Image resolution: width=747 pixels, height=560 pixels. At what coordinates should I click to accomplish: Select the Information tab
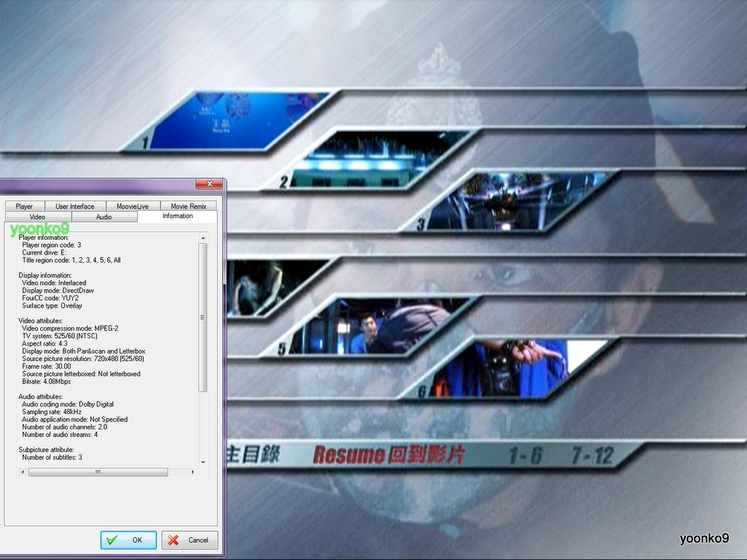177,216
